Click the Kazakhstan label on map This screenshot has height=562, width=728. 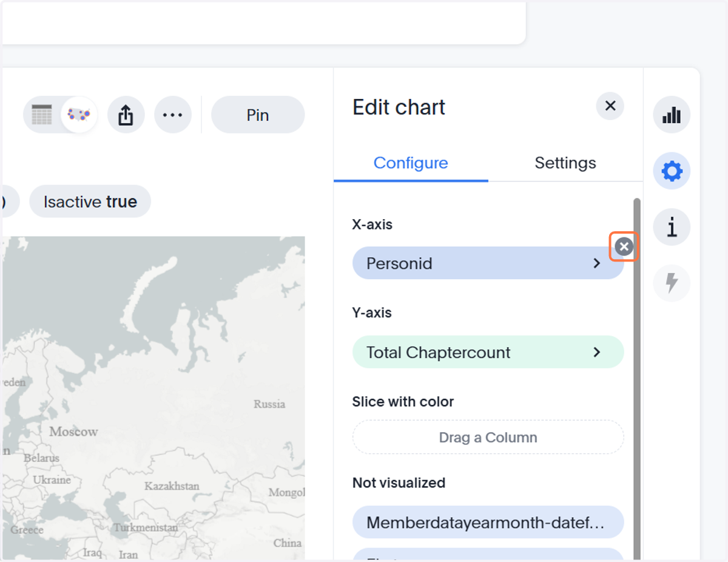pyautogui.click(x=172, y=486)
